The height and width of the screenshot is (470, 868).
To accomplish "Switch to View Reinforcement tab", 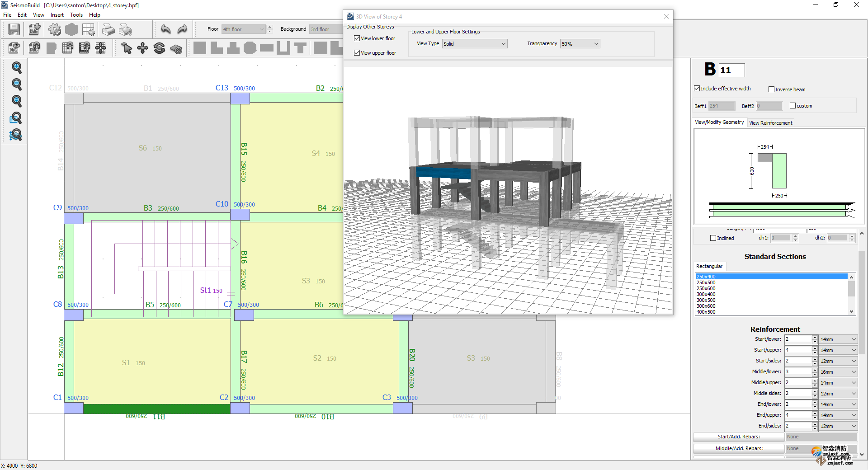I will pyautogui.click(x=770, y=123).
